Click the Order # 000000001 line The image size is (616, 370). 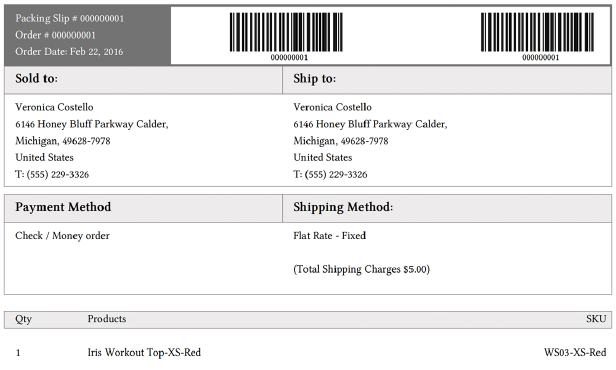55,35
